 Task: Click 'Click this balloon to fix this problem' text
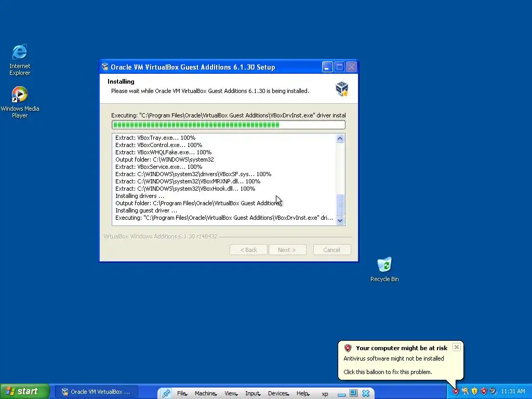point(388,372)
